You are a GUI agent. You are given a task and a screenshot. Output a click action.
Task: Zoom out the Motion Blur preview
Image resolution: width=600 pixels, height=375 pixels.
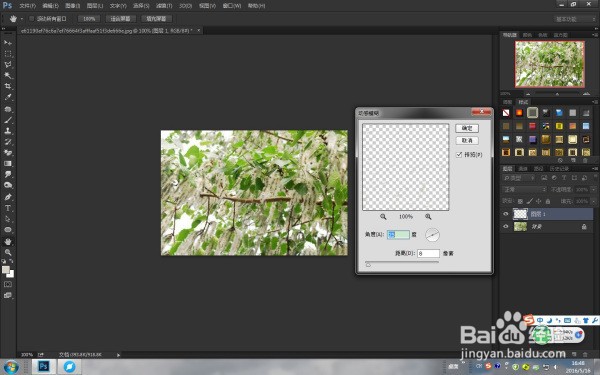point(383,217)
